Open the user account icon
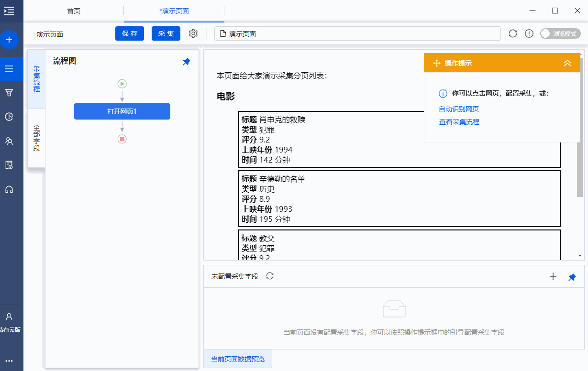The height and width of the screenshot is (371, 588). pyautogui.click(x=9, y=316)
